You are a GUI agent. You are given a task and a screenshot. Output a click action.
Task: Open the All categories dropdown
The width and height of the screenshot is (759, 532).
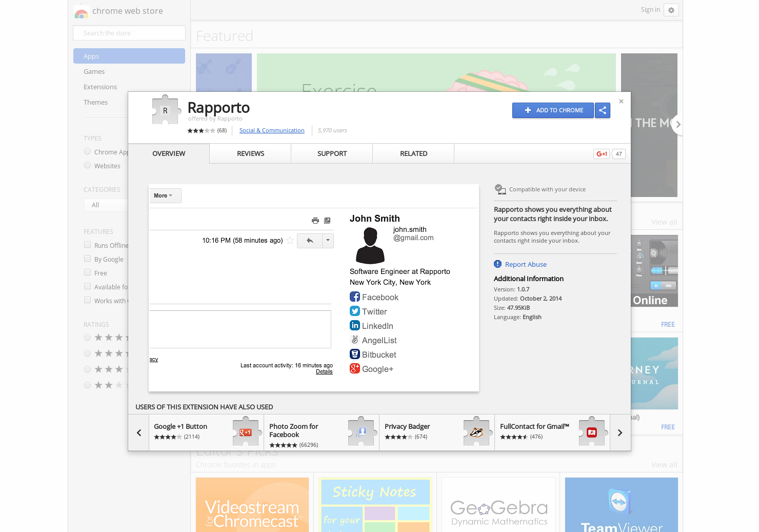tap(106, 205)
